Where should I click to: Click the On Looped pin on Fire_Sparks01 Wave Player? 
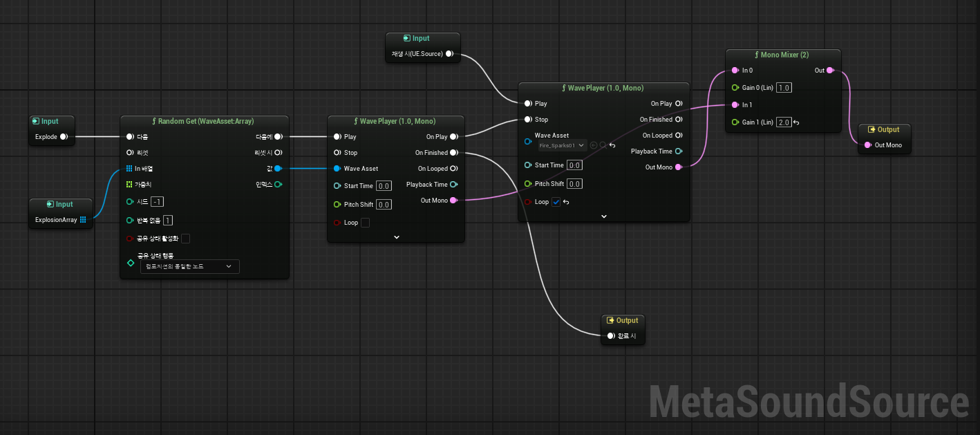coord(678,136)
